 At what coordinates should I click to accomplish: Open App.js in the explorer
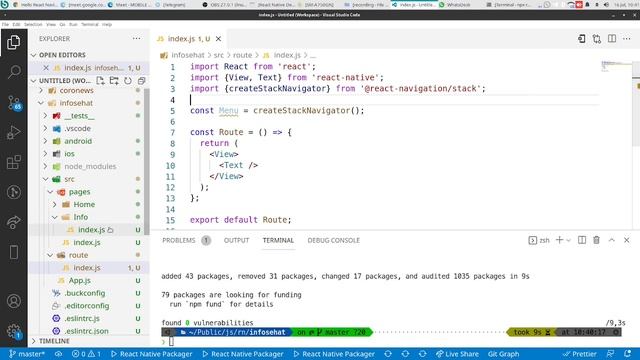80,280
